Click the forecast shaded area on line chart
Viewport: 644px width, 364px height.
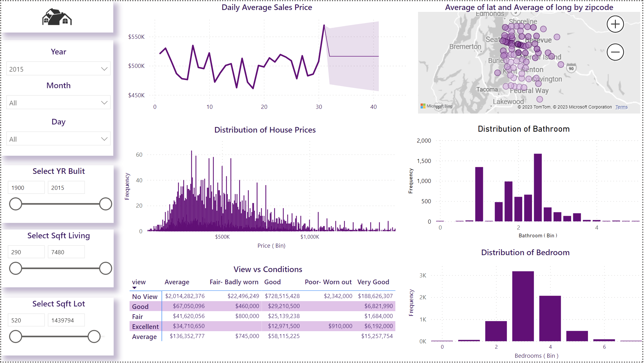click(x=354, y=56)
